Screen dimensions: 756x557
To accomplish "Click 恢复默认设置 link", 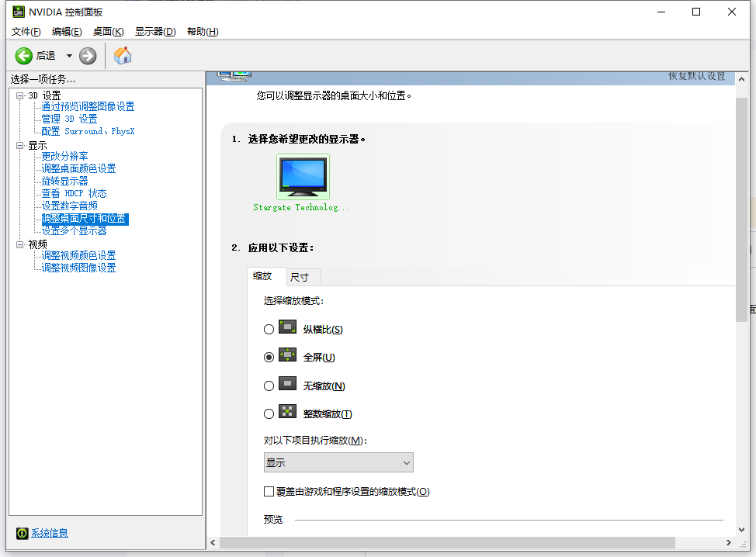I will point(697,76).
